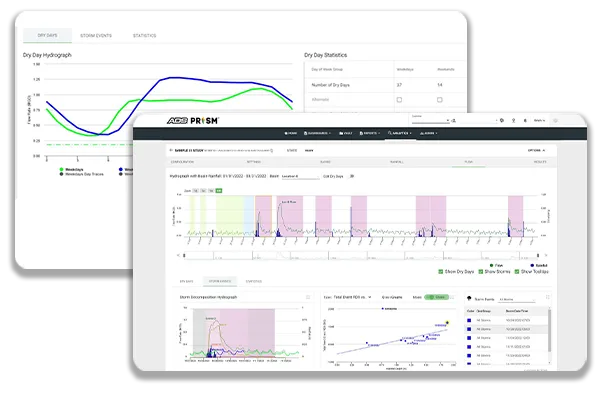600x400 pixels.
Task: Open the All Storms filter dropdown
Action: coord(517,299)
